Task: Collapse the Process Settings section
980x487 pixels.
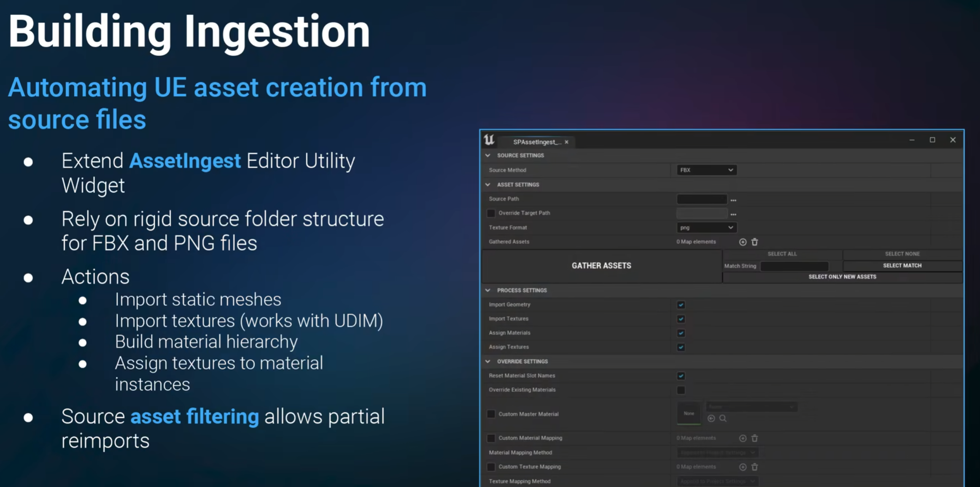Action: 488,290
